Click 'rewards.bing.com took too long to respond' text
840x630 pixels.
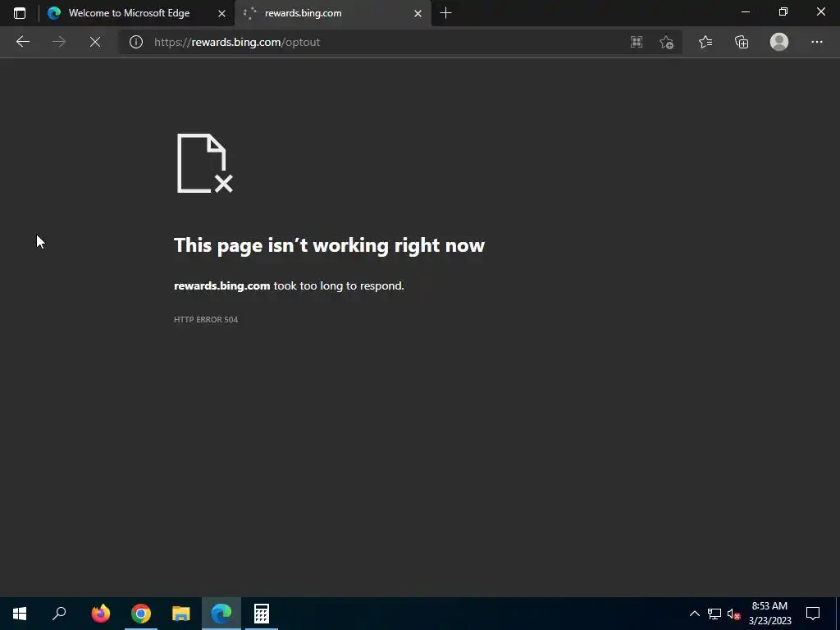pos(289,286)
